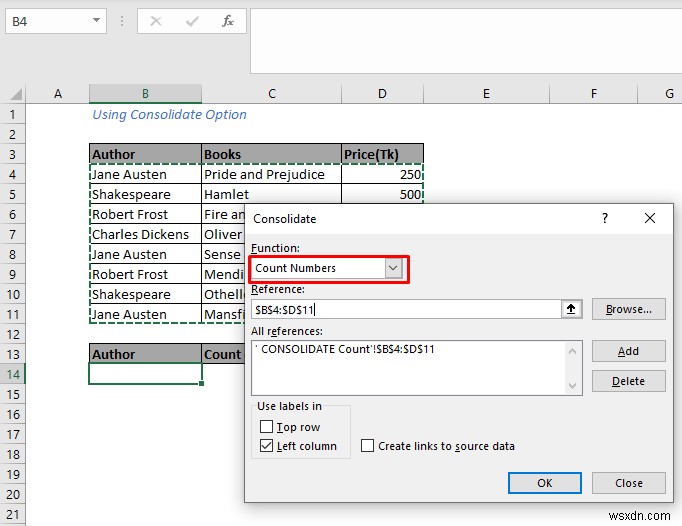Screen dimensions: 682x526
Task: Click the formula bar options dots
Action: coord(122,21)
